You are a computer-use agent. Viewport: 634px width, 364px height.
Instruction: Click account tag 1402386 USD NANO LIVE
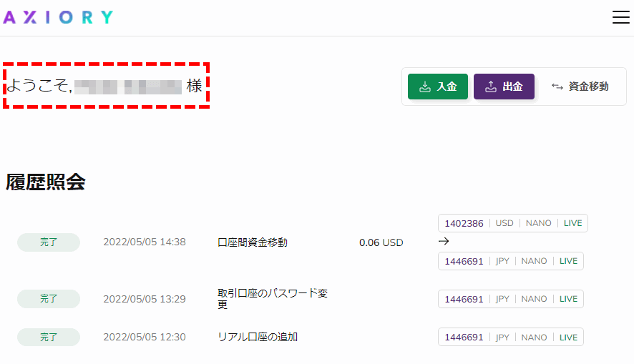point(512,223)
